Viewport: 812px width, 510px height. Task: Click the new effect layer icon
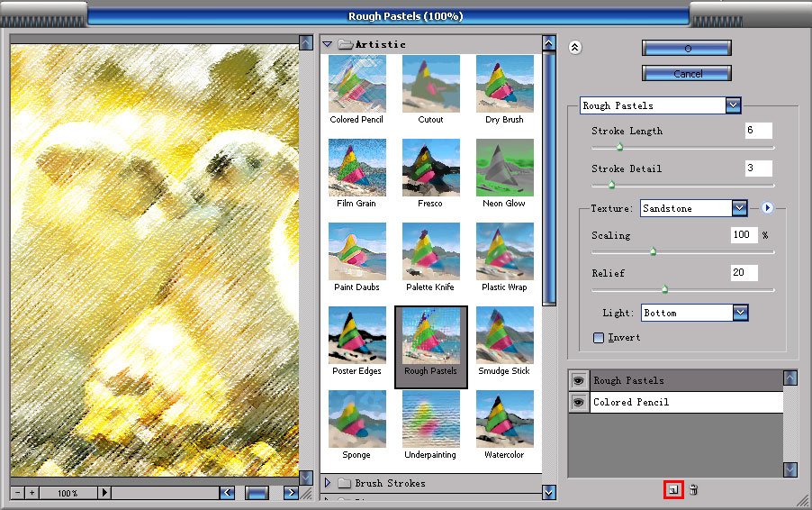point(673,490)
